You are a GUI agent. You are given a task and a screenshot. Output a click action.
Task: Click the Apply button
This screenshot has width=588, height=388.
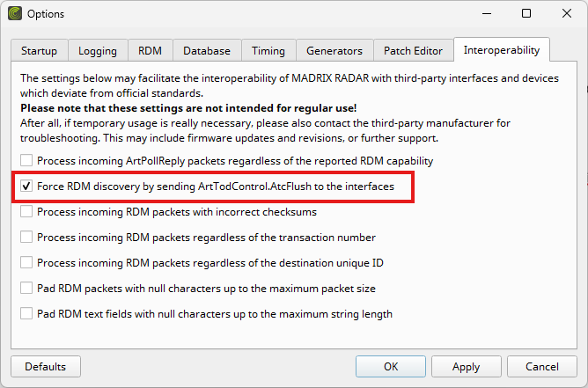tap(467, 366)
